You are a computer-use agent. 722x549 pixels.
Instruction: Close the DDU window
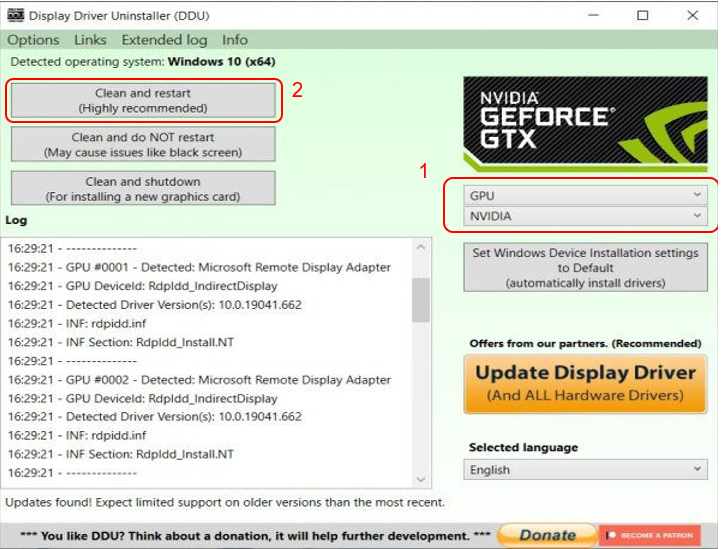pyautogui.click(x=693, y=15)
